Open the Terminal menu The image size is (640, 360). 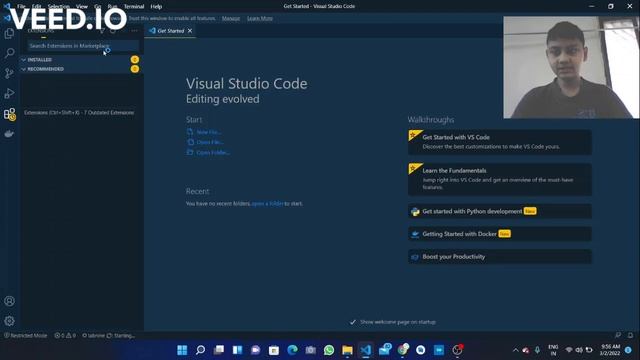pyautogui.click(x=134, y=7)
